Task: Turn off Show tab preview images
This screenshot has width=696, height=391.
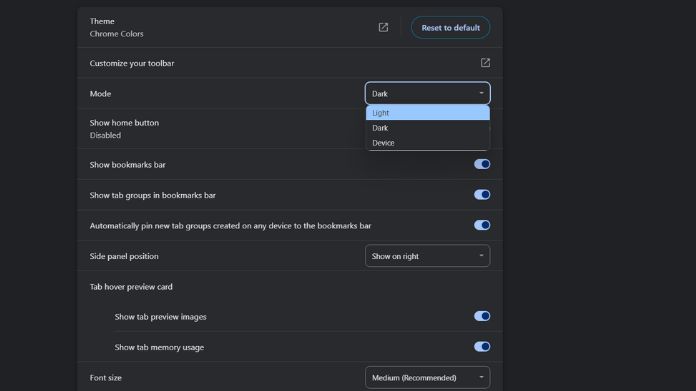Action: 482,316
